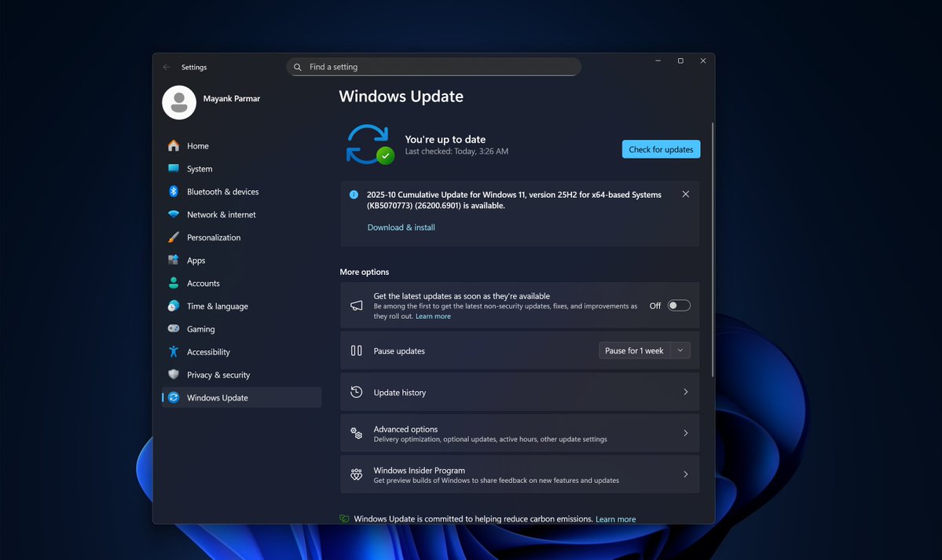Click the Network wifi icon
Viewport: 942px width, 560px height.
(x=174, y=214)
